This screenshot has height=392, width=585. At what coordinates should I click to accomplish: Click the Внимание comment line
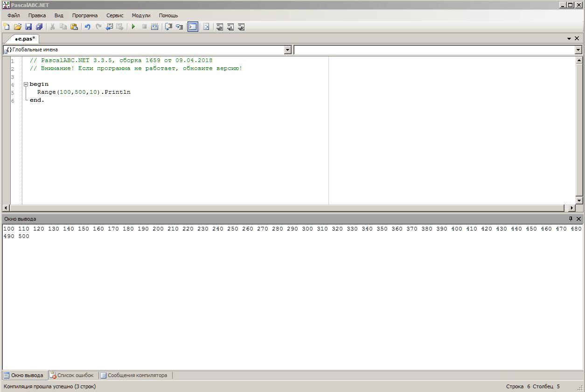pyautogui.click(x=136, y=69)
